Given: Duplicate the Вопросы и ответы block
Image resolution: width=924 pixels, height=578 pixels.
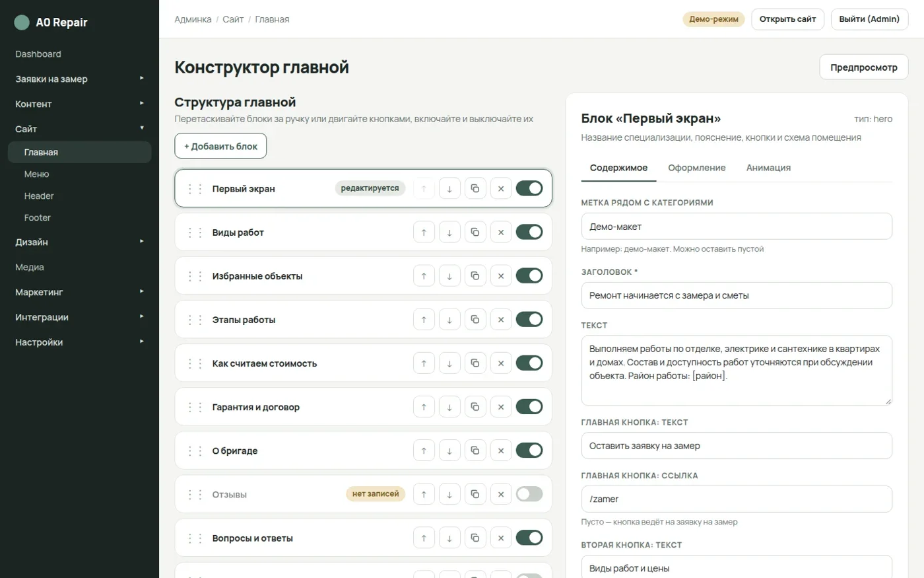Looking at the screenshot, I should 475,538.
